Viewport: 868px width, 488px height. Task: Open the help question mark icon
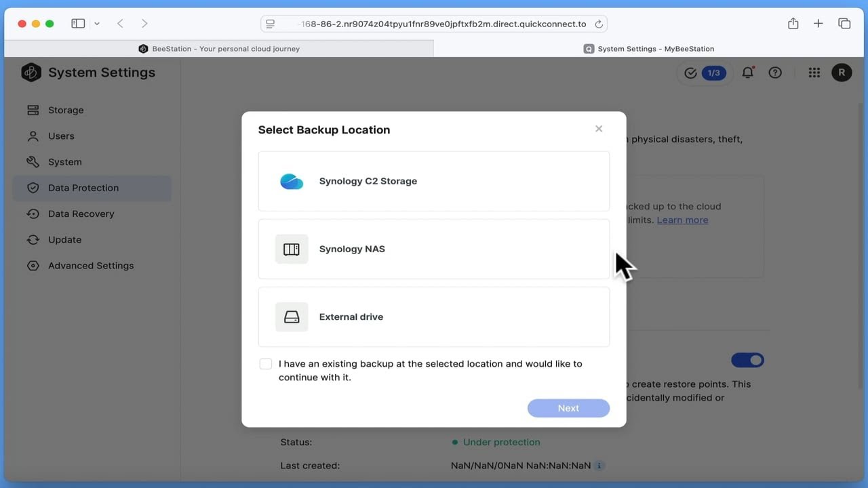775,73
